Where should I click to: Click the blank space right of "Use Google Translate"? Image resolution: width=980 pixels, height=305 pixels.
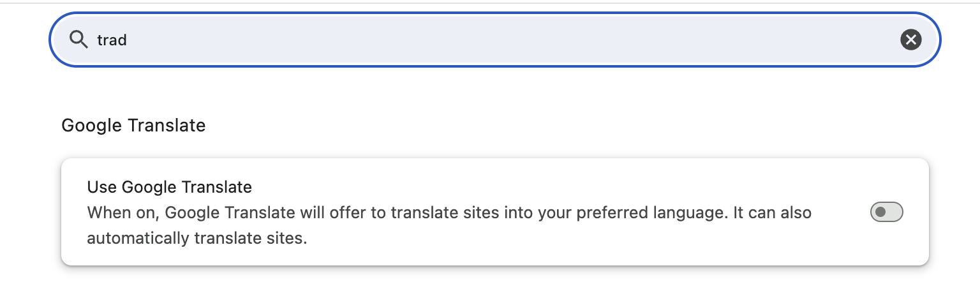pyautogui.click(x=510, y=187)
